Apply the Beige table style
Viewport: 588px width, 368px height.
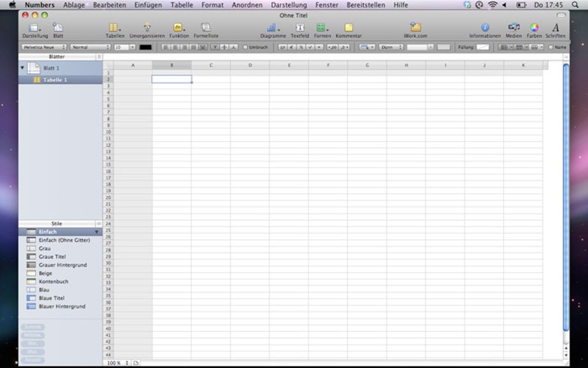(61, 273)
